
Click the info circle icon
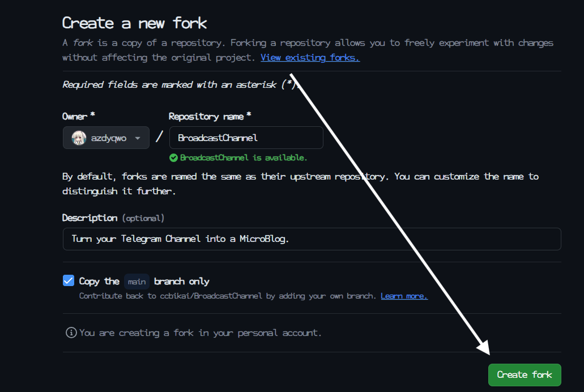point(71,333)
